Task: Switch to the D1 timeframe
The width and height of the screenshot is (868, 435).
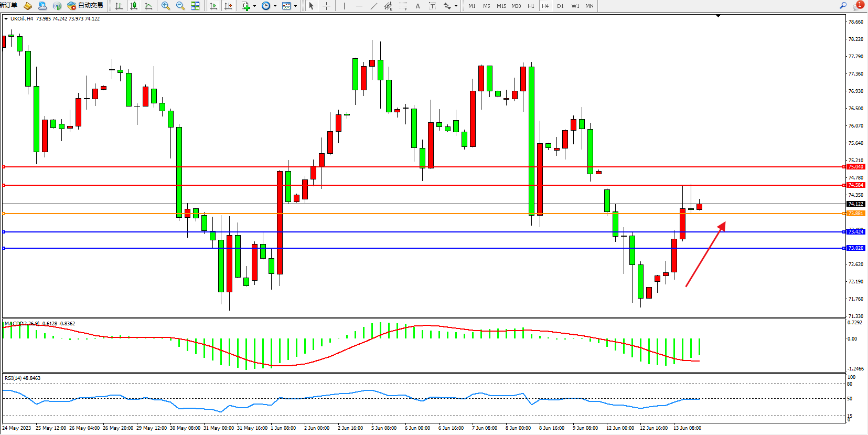Action: 560,6
